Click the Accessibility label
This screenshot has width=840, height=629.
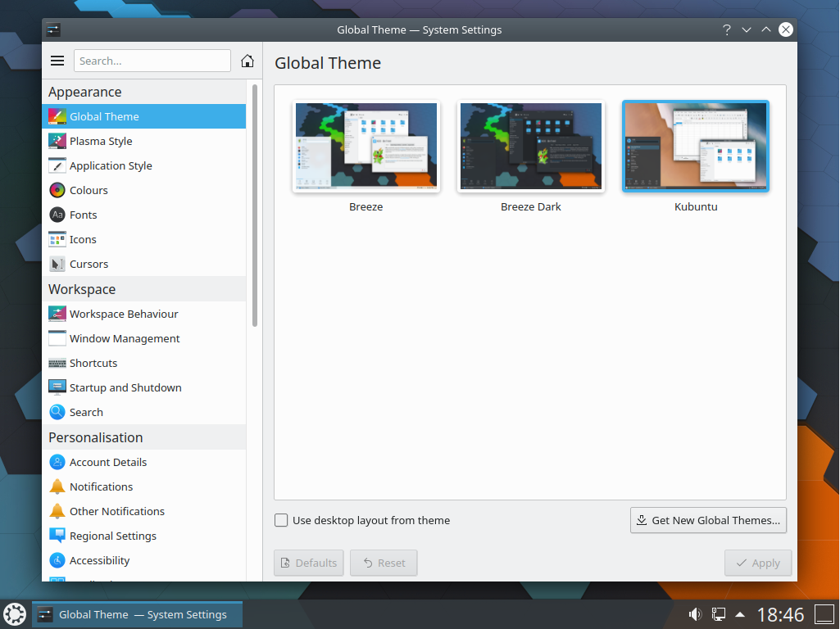click(100, 560)
